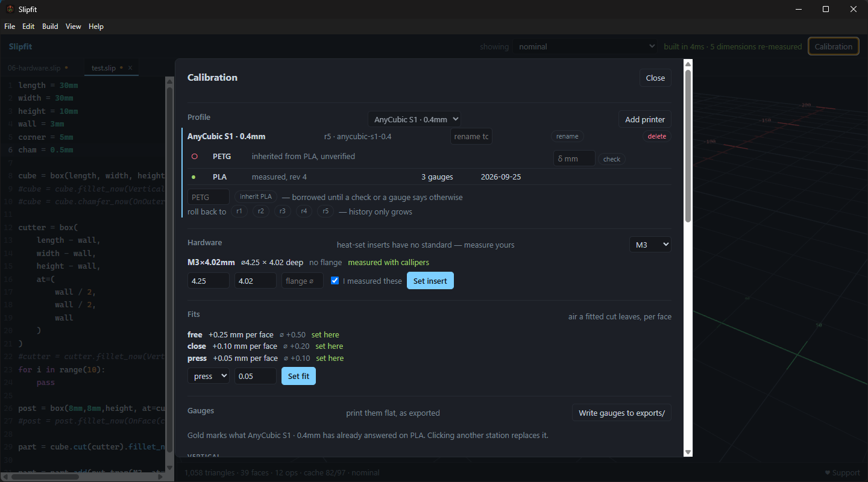Click "set here" link for free fit
This screenshot has height=482, width=868.
pos(325,334)
